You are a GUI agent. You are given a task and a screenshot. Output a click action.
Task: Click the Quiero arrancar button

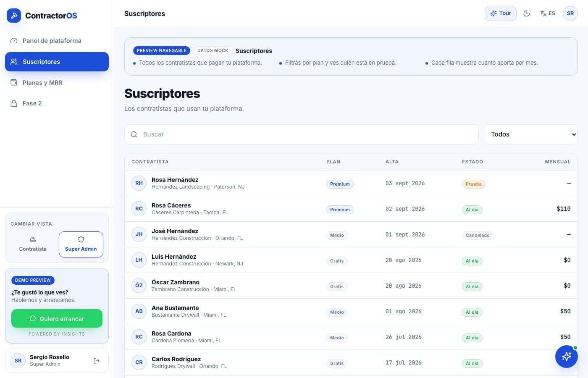(57, 318)
